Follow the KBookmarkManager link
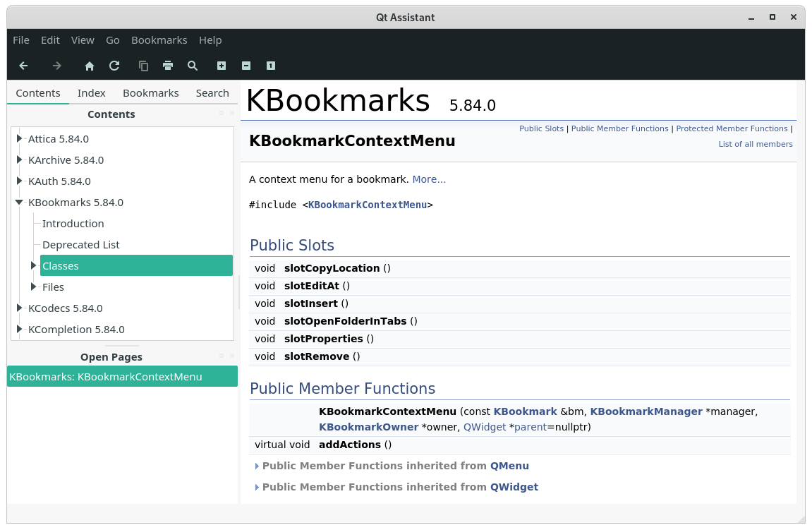The image size is (812, 530). click(x=646, y=411)
